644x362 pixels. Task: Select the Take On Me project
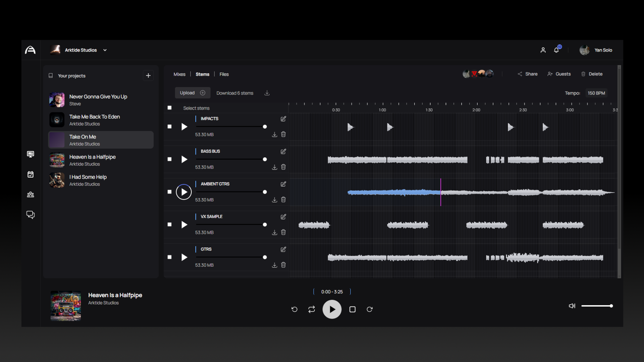101,140
